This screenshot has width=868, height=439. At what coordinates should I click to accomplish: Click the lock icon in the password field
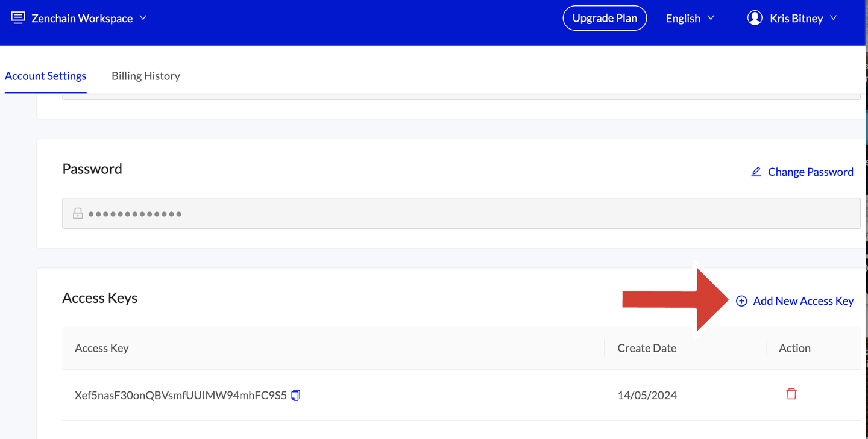point(78,213)
